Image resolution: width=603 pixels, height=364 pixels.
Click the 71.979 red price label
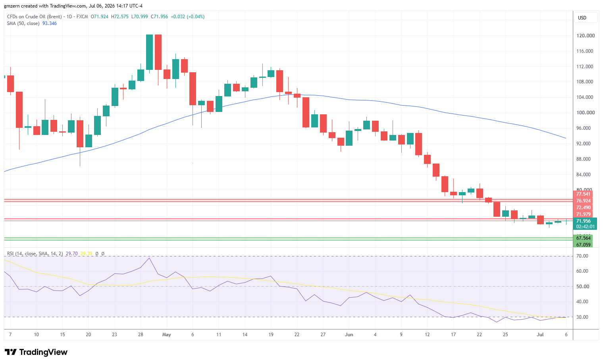[584, 214]
